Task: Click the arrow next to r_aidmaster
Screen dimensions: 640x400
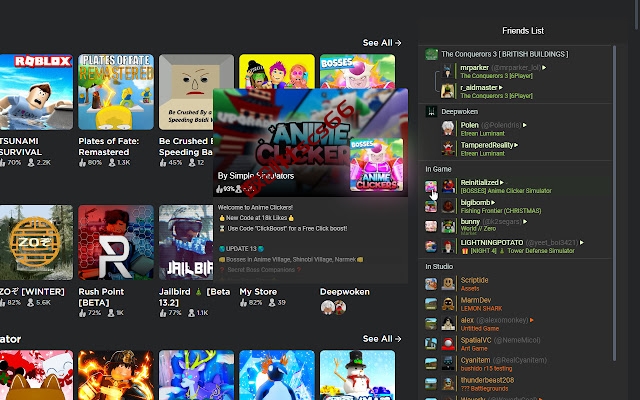Action: 501,87
